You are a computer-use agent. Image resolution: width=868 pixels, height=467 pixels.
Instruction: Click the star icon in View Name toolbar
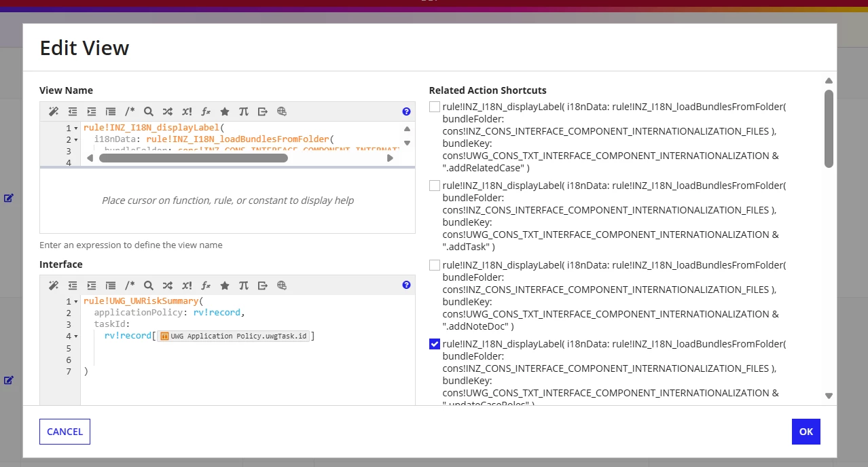point(225,111)
